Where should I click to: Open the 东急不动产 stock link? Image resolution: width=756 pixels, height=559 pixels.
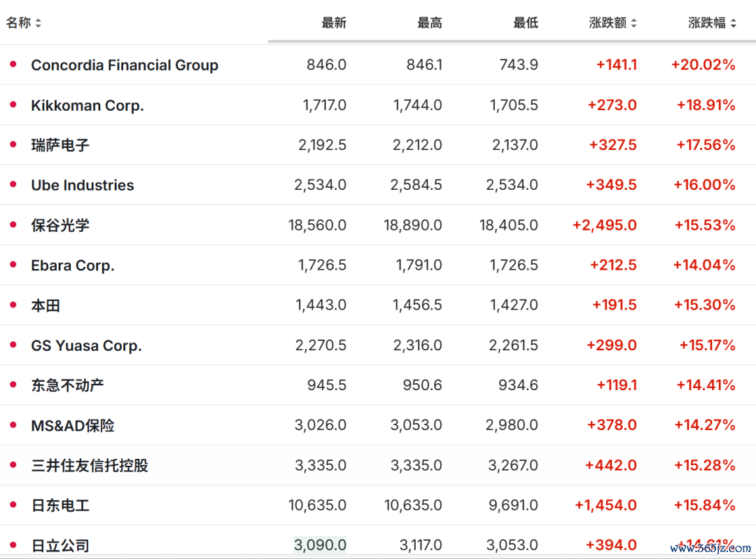(x=67, y=385)
